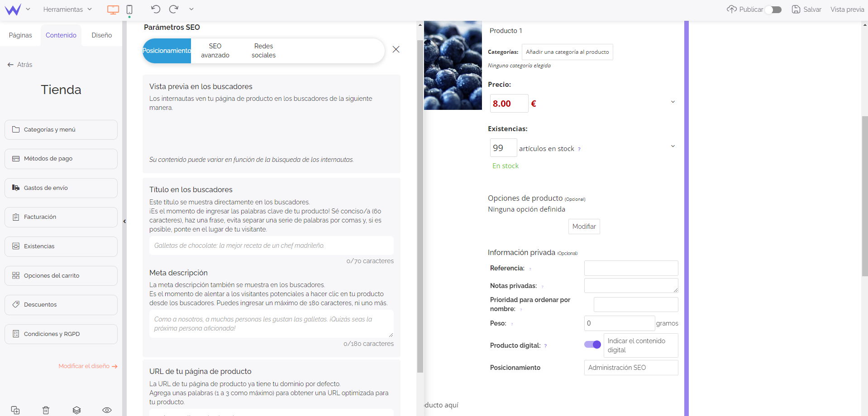Click the redo arrow icon
Image resolution: width=868 pixels, height=416 pixels.
click(x=173, y=9)
